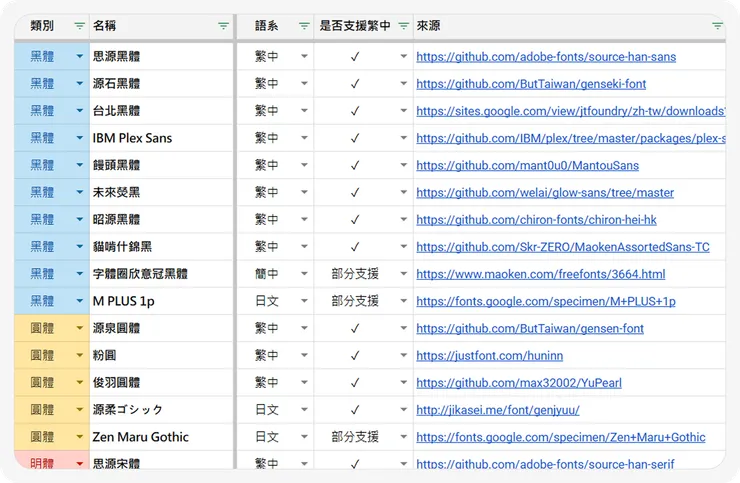This screenshot has height=483, width=740.
Task: Open the ButTaiwan gensen-font link
Action: coord(530,328)
